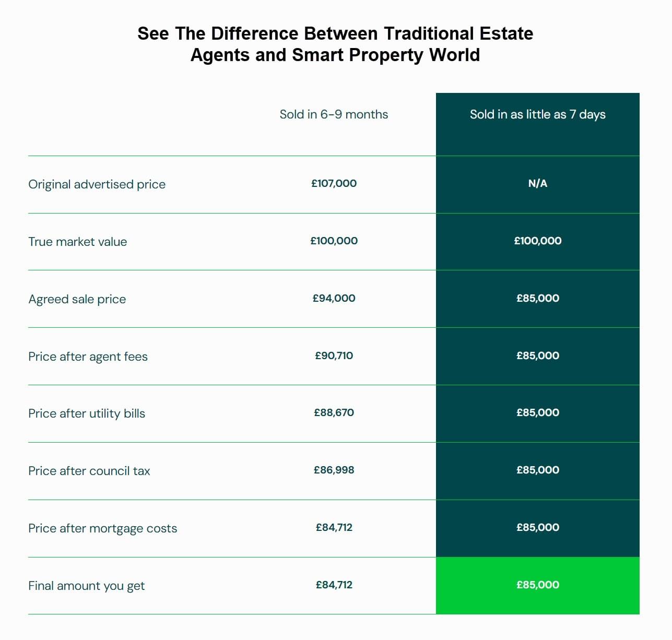This screenshot has width=672, height=640.
Task: Select the £90,710 value after agent fees
Action: (x=334, y=355)
